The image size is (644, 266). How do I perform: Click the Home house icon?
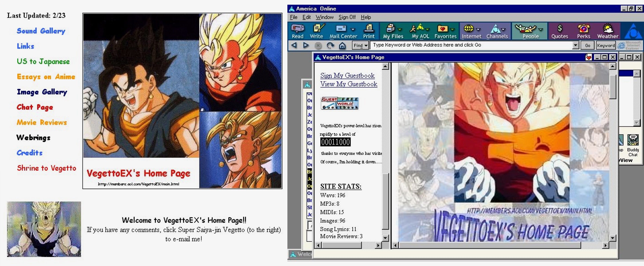click(342, 46)
